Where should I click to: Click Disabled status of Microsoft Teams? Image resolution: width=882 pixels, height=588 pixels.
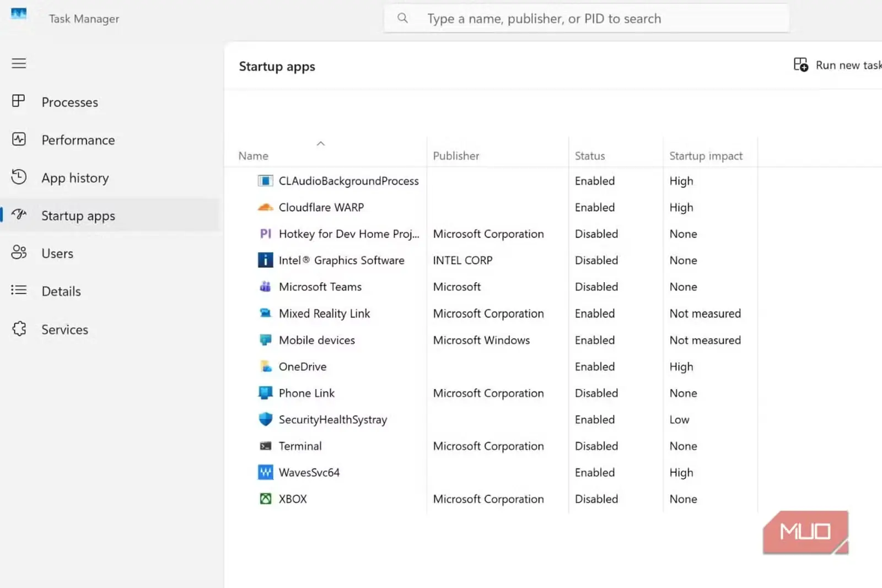(596, 287)
